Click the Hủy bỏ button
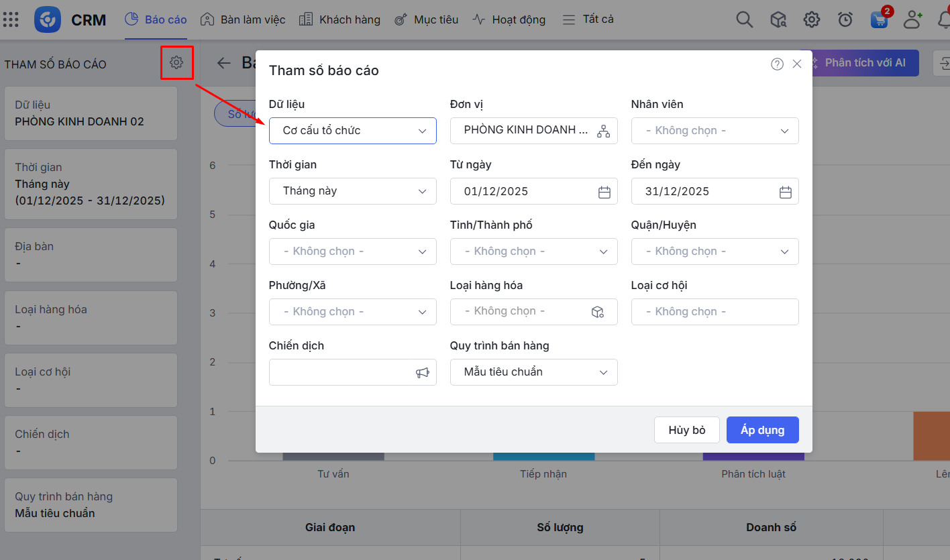Viewport: 950px width, 560px height. [686, 430]
